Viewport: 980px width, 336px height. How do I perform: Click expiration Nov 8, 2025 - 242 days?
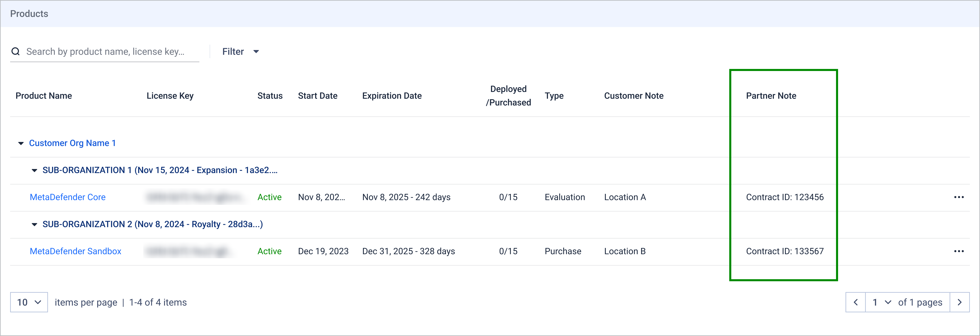(406, 197)
